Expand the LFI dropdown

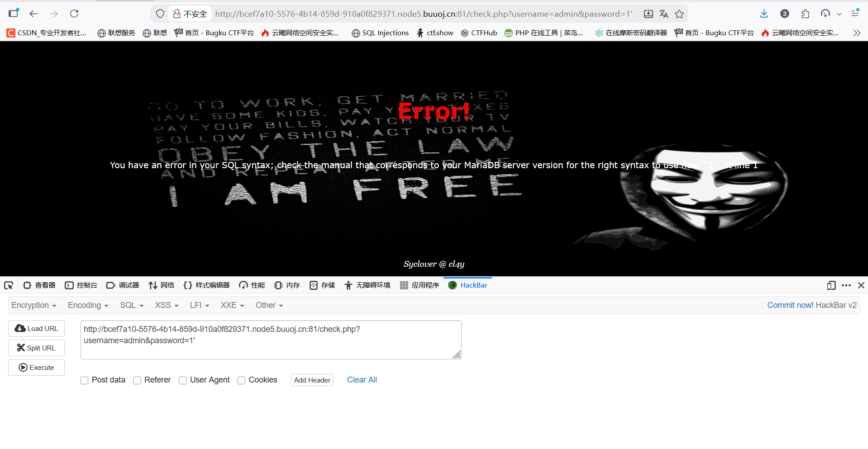(x=200, y=305)
